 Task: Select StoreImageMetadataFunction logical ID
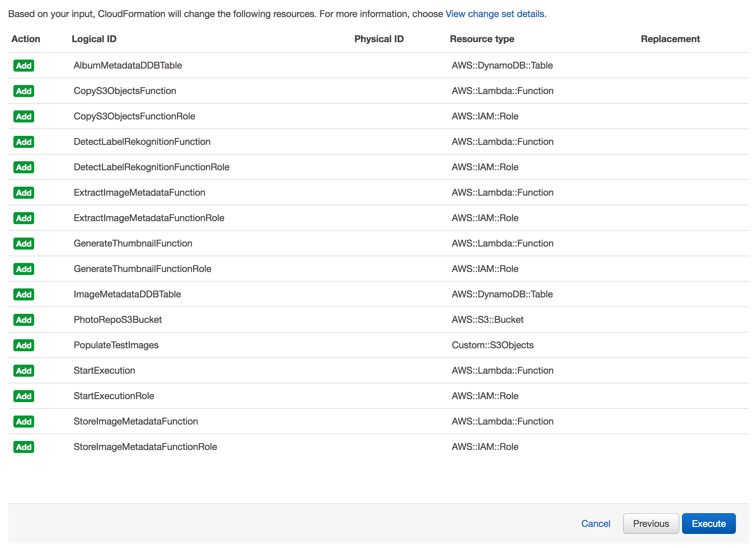pyautogui.click(x=136, y=421)
